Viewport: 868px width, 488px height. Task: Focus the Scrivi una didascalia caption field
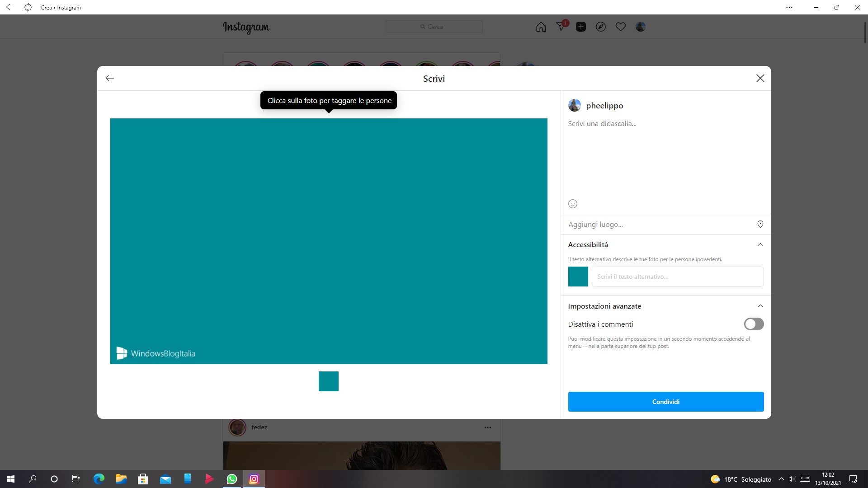pyautogui.click(x=665, y=158)
